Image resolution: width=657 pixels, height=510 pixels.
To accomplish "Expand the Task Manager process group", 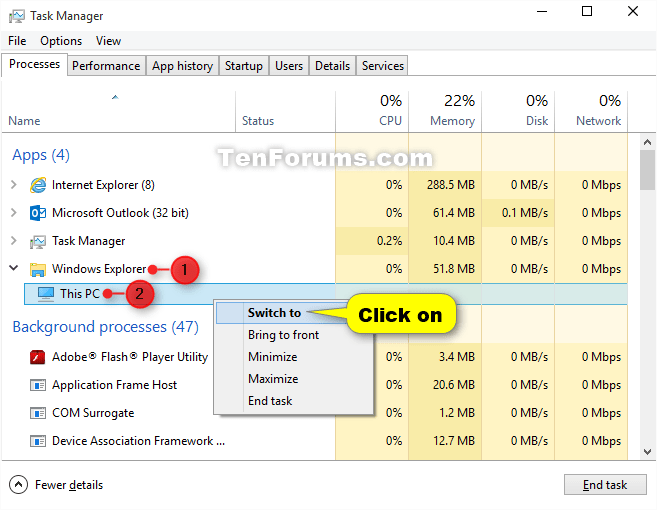I will (14, 241).
